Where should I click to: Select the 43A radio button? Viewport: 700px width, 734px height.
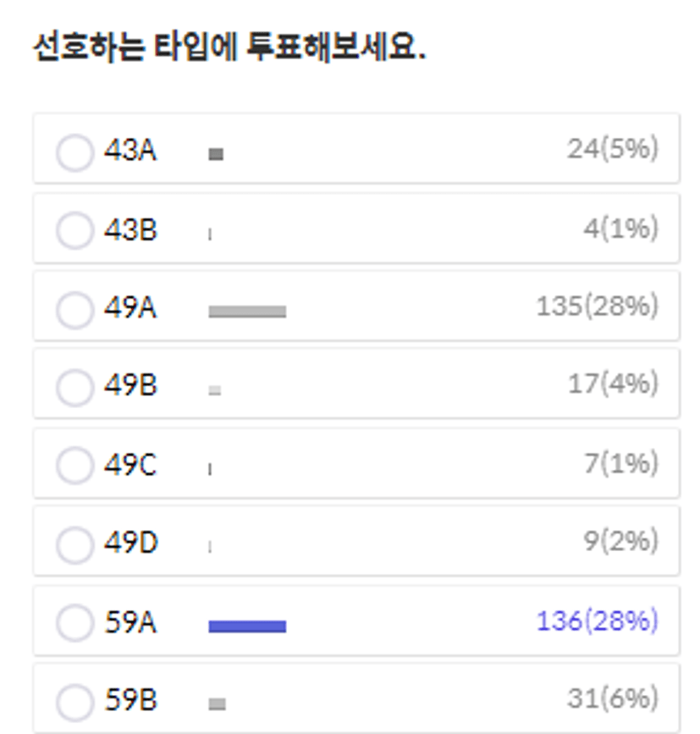[x=74, y=152]
